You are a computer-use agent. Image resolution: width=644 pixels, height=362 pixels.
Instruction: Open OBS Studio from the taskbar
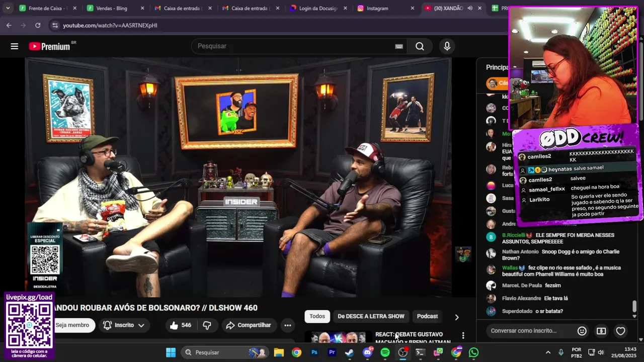click(403, 352)
